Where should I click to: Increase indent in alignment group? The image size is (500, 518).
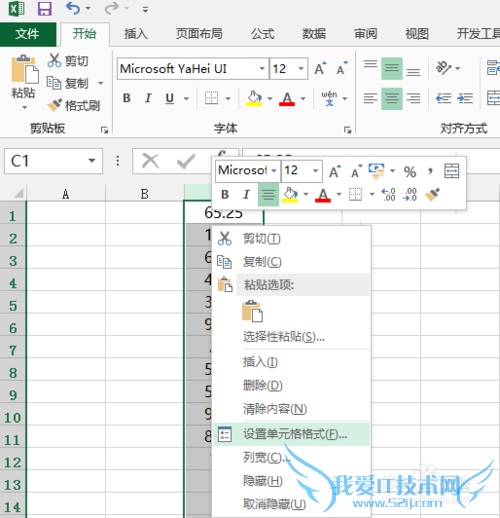(x=465, y=98)
